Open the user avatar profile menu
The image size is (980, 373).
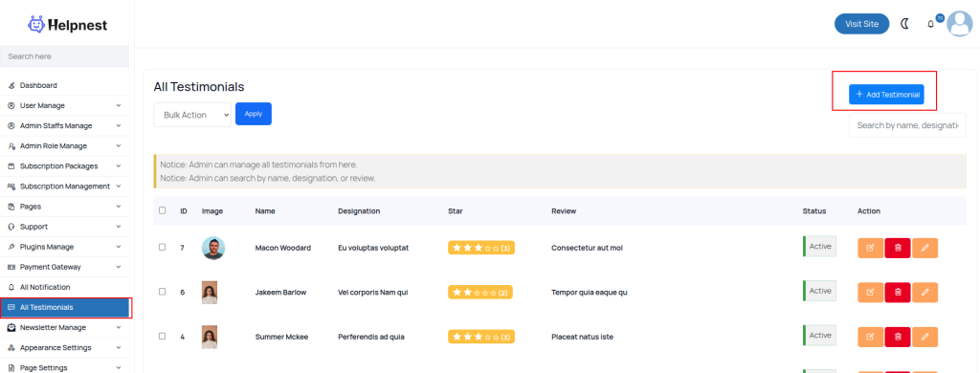coord(959,24)
